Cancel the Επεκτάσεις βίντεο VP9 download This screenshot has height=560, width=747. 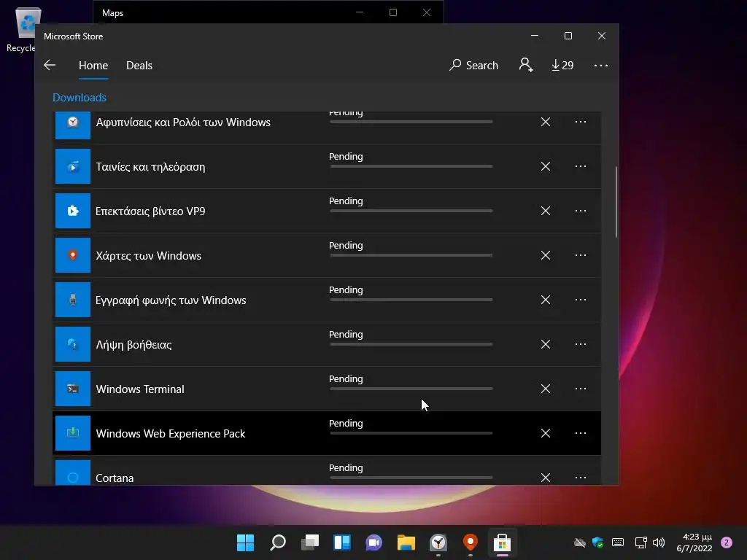point(546,211)
